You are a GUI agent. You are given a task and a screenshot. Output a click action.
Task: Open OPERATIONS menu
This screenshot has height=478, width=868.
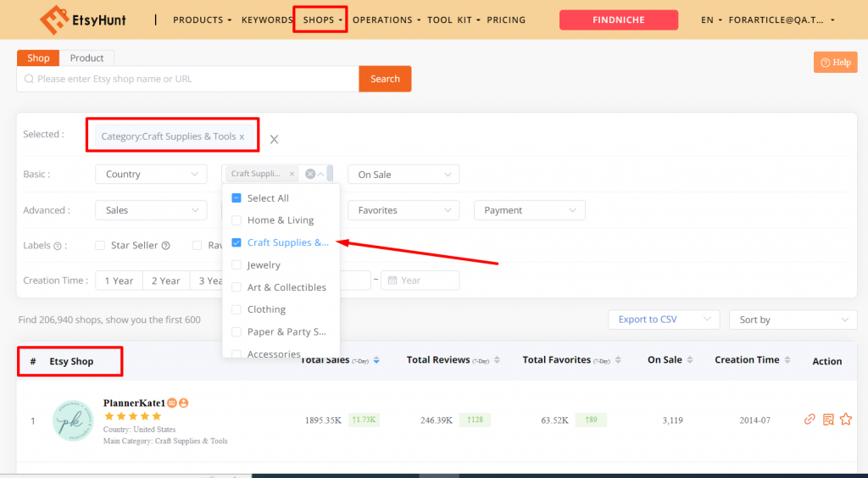[x=387, y=20]
